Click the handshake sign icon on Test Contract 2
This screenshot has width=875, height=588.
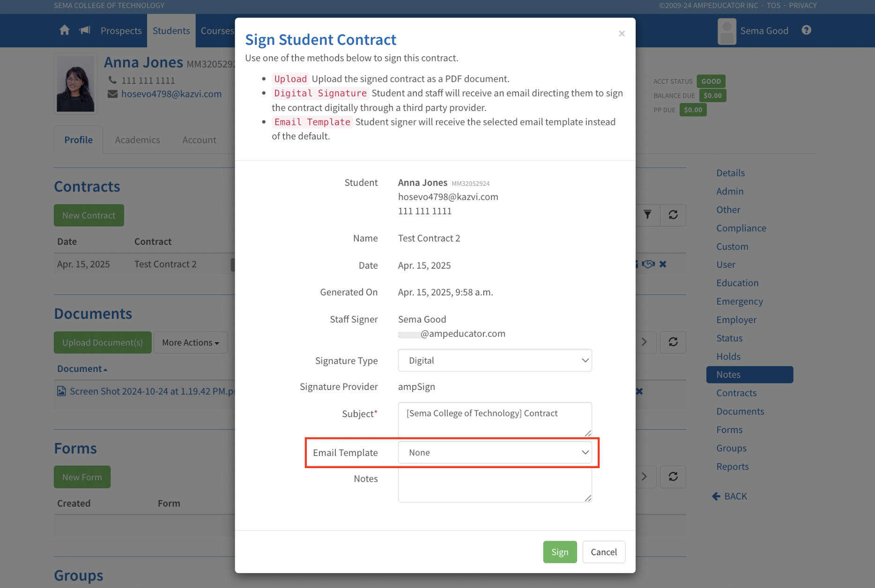(648, 264)
